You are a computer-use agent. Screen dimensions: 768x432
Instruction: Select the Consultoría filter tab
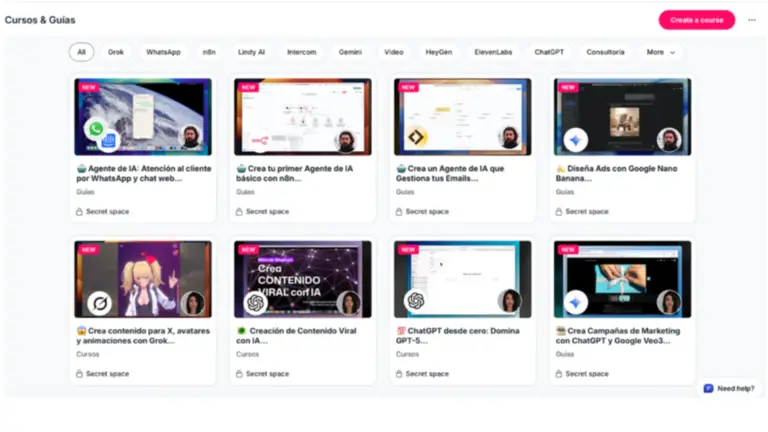click(x=605, y=52)
